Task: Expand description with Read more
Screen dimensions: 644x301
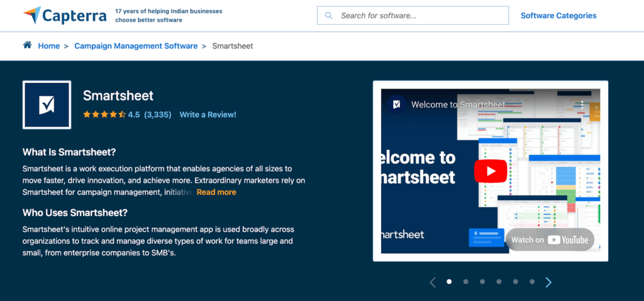Action: click(216, 192)
